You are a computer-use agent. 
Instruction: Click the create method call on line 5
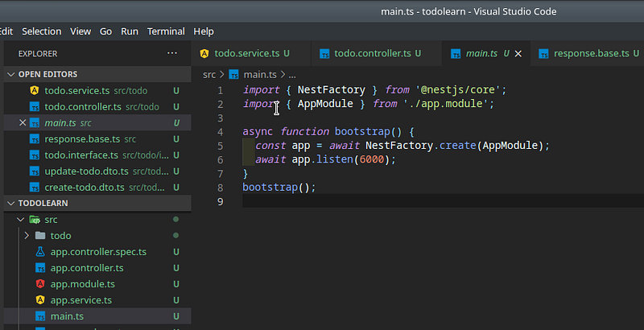(457, 146)
